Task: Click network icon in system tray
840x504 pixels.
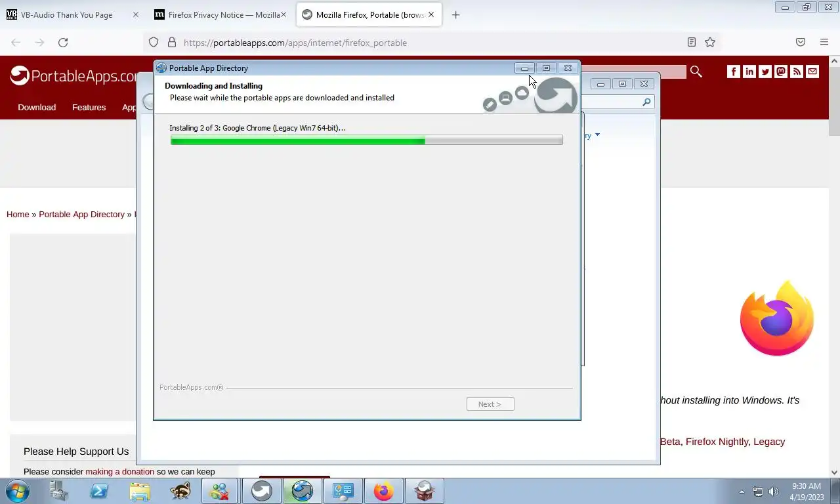Action: 758,491
